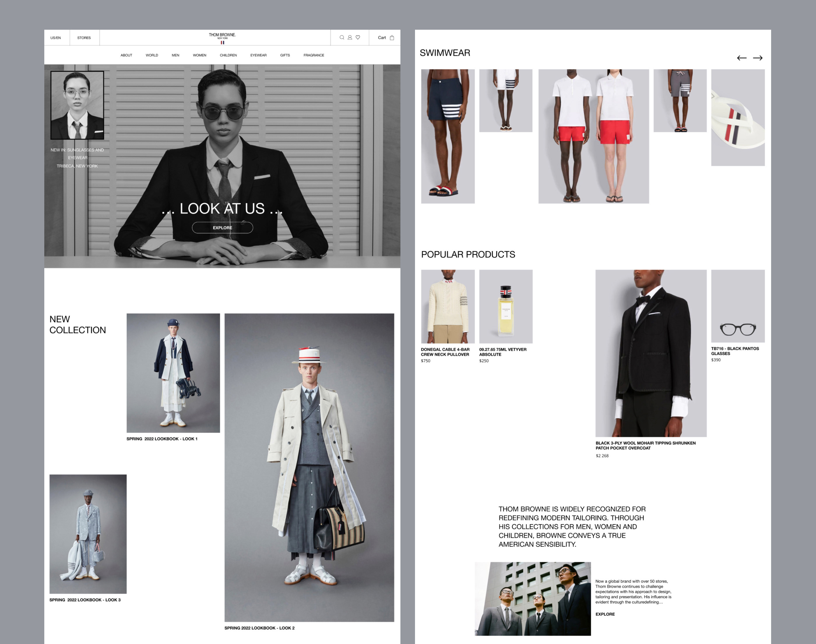This screenshot has width=816, height=644.
Task: Select the Vetyver Absolute fragrance product
Action: [x=506, y=306]
